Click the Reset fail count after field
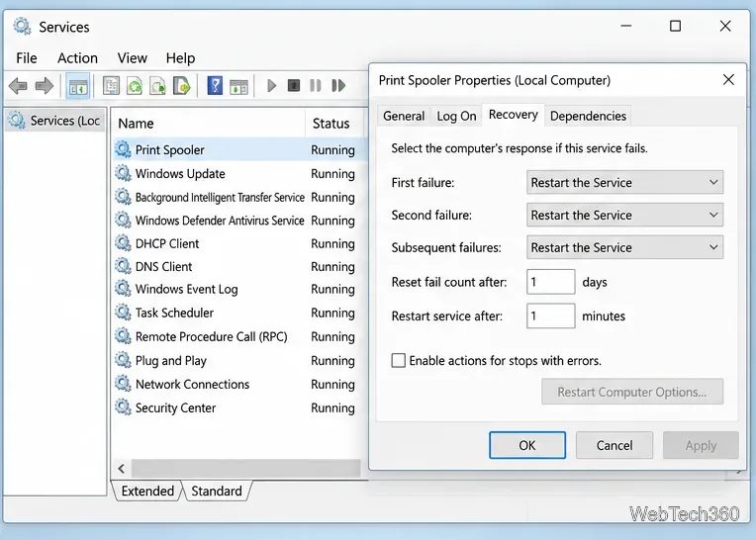This screenshot has height=540, width=756. [x=550, y=282]
